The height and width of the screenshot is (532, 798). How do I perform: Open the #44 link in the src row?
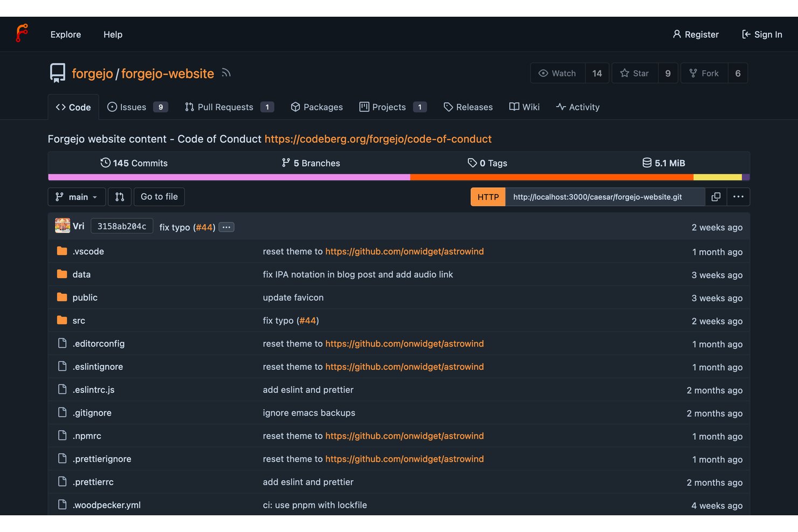pyautogui.click(x=308, y=321)
